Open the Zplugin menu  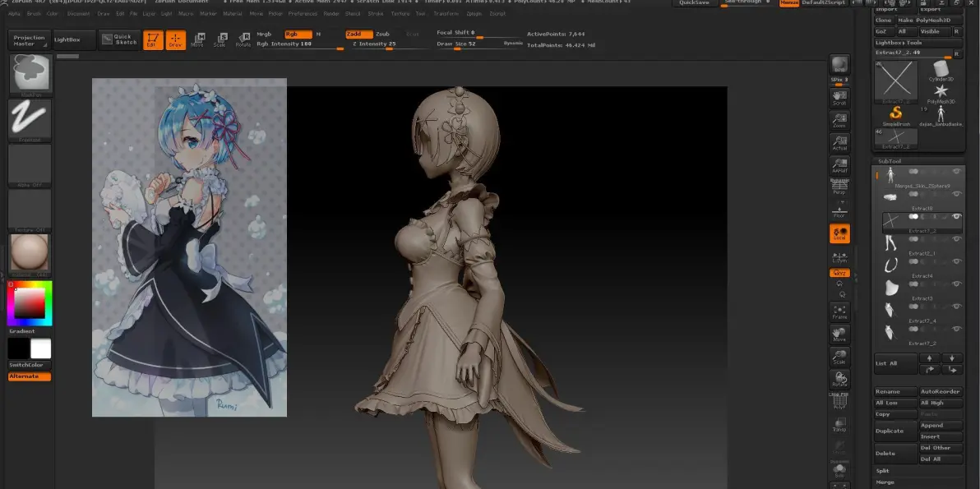(x=474, y=14)
